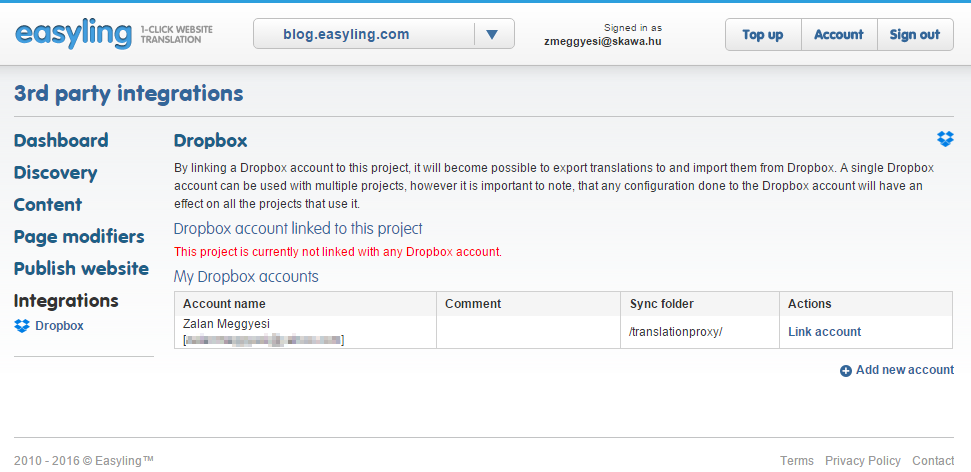Click the signed-in email zmeggyesi@skawa.hu

(x=603, y=43)
